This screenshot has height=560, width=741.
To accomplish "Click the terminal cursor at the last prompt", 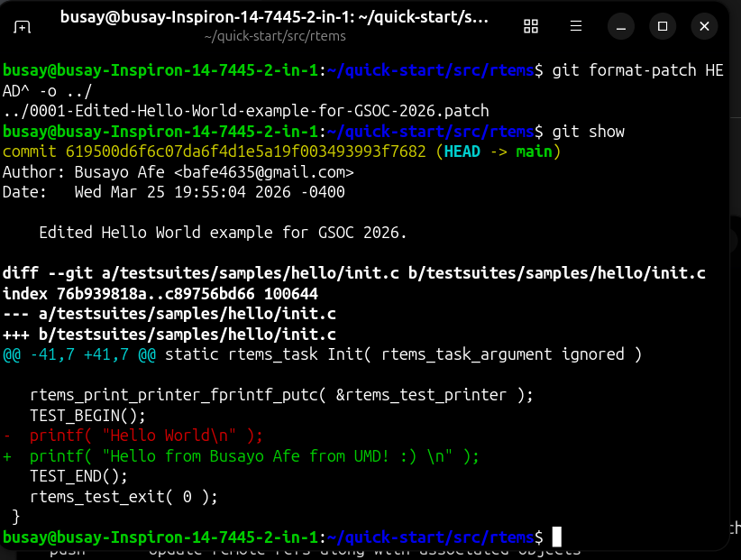I will [x=556, y=537].
